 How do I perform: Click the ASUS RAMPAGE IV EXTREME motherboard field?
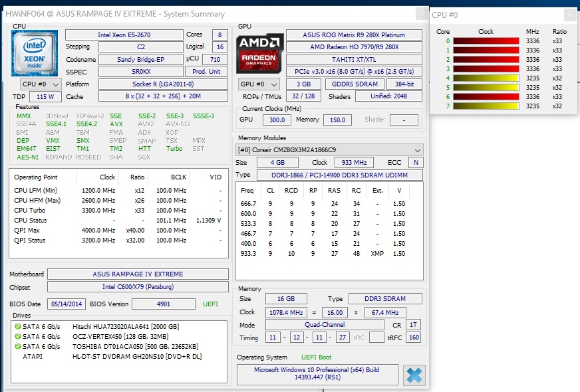tap(138, 274)
